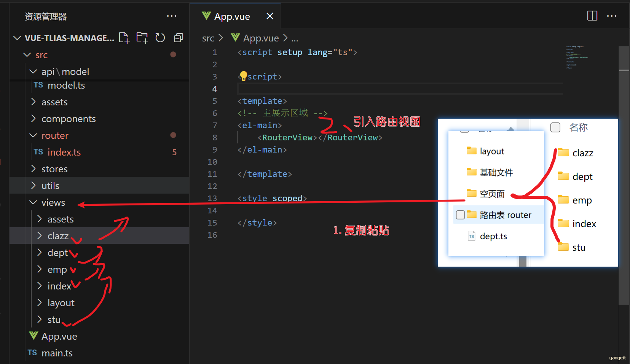Click the Vue icon on App.vue tab
Image resolution: width=630 pixels, height=364 pixels.
(x=206, y=16)
